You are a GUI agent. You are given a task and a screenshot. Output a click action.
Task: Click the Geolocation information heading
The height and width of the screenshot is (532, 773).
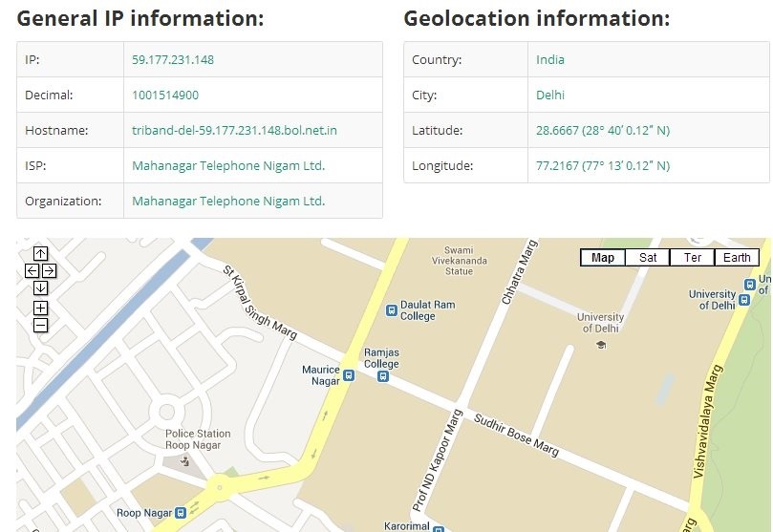pos(537,19)
